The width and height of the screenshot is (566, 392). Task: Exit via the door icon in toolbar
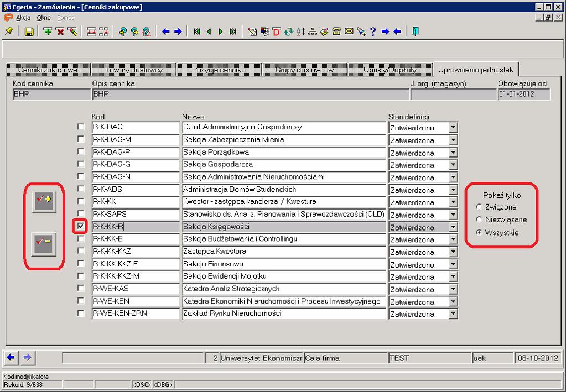[416, 32]
